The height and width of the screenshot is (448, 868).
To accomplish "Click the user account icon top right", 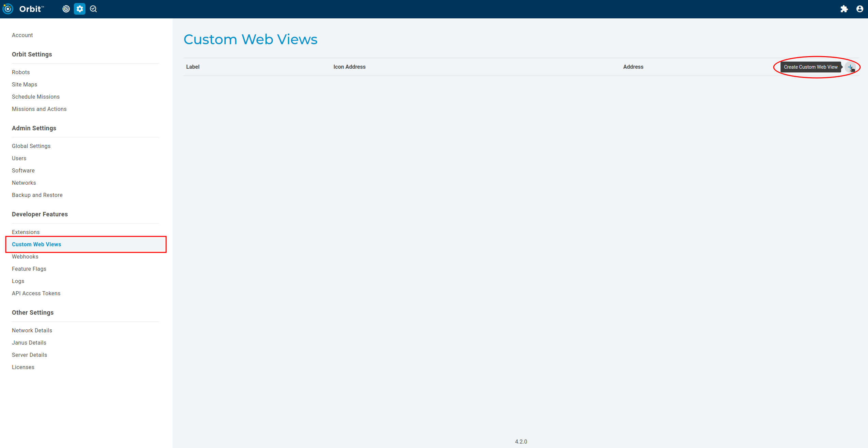I will [x=859, y=9].
